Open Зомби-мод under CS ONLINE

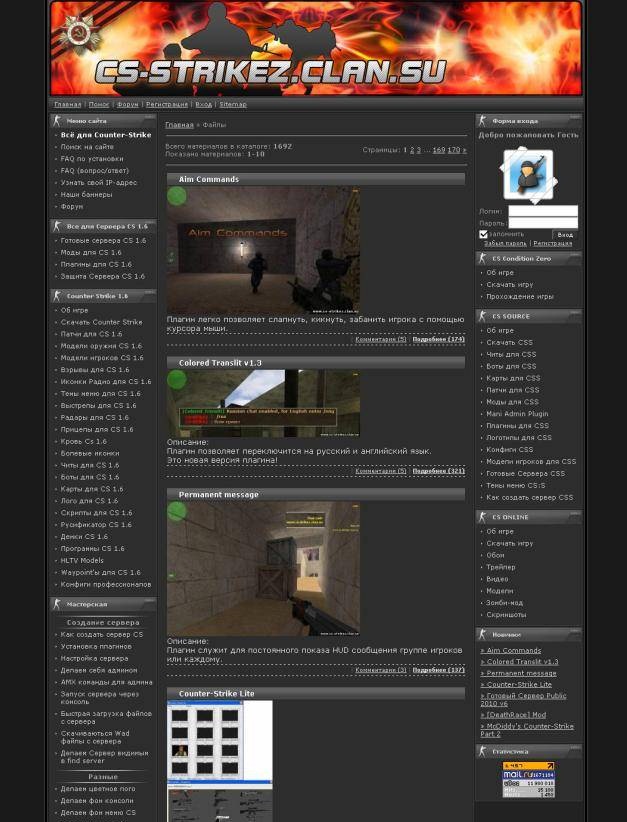coord(504,603)
